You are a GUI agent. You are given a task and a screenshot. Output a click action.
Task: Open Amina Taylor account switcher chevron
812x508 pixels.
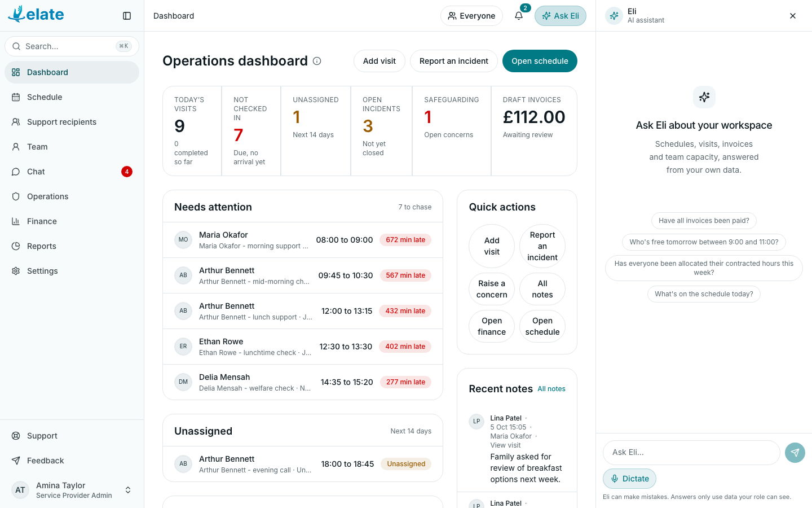(128, 490)
